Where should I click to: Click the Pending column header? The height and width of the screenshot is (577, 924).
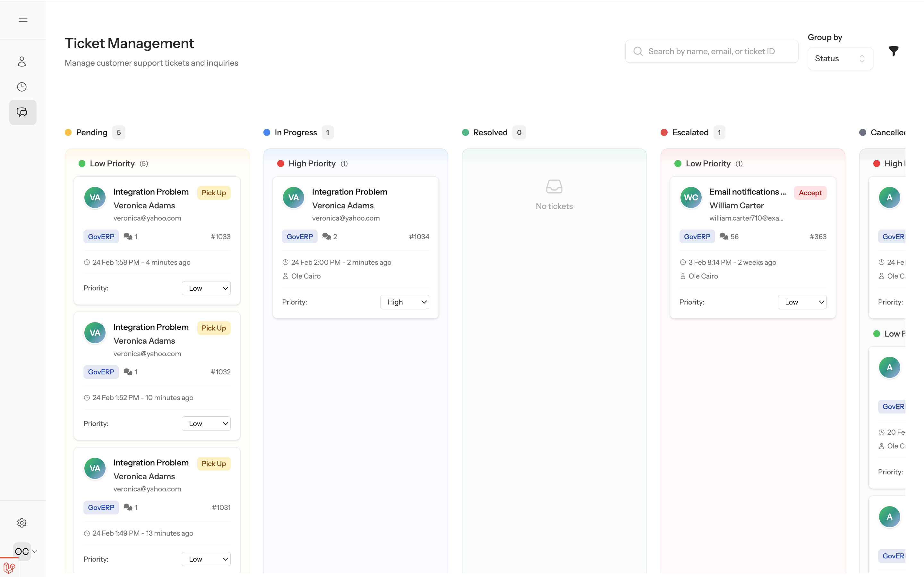(x=92, y=132)
